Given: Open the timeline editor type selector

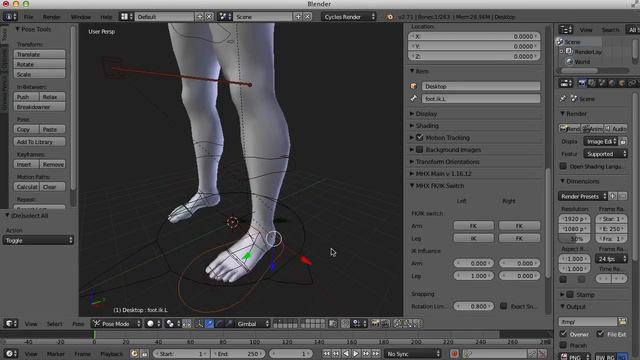Looking at the screenshot, I should point(10,353).
